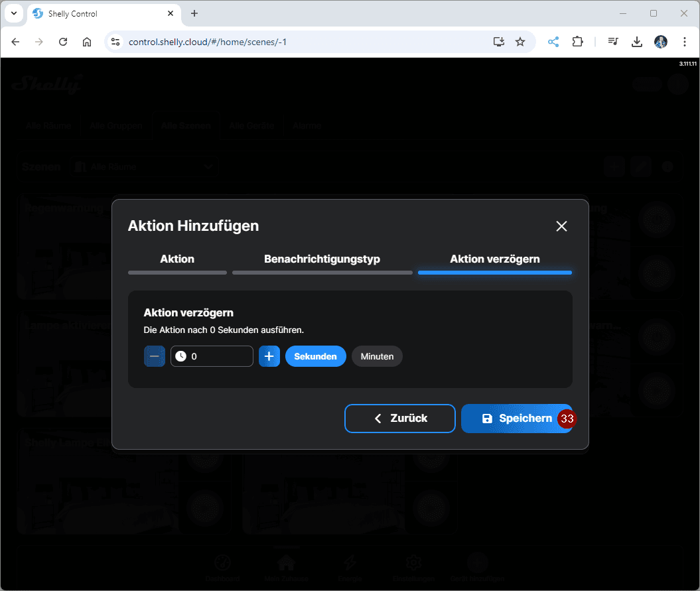Image resolution: width=700 pixels, height=591 pixels.
Task: Close the Aktion Hinzufügen dialog
Action: click(561, 226)
